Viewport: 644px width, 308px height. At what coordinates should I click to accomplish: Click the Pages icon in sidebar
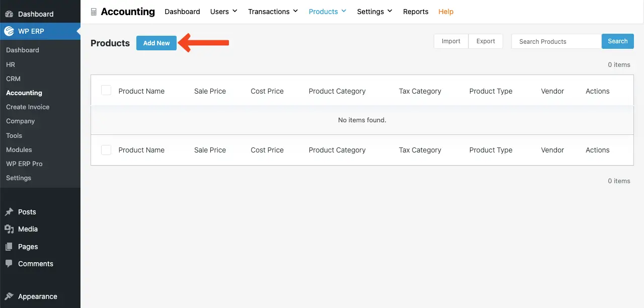pos(9,247)
